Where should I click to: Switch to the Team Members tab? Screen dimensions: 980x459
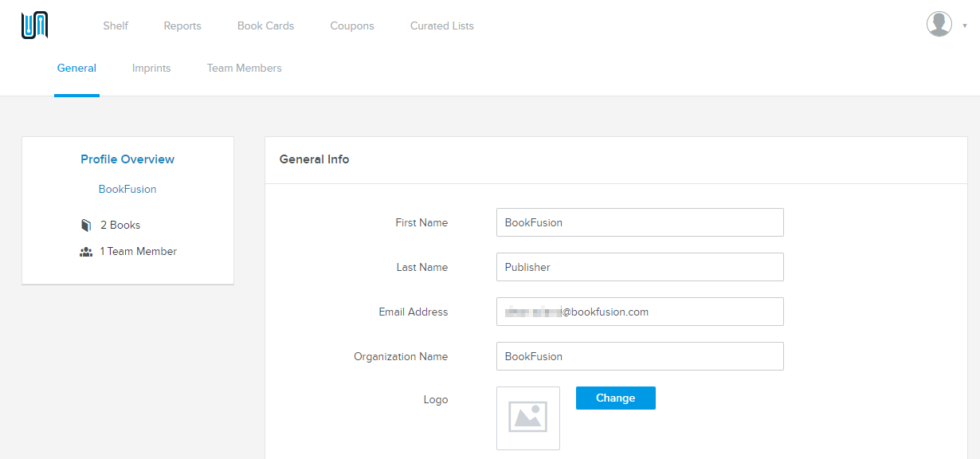(245, 69)
